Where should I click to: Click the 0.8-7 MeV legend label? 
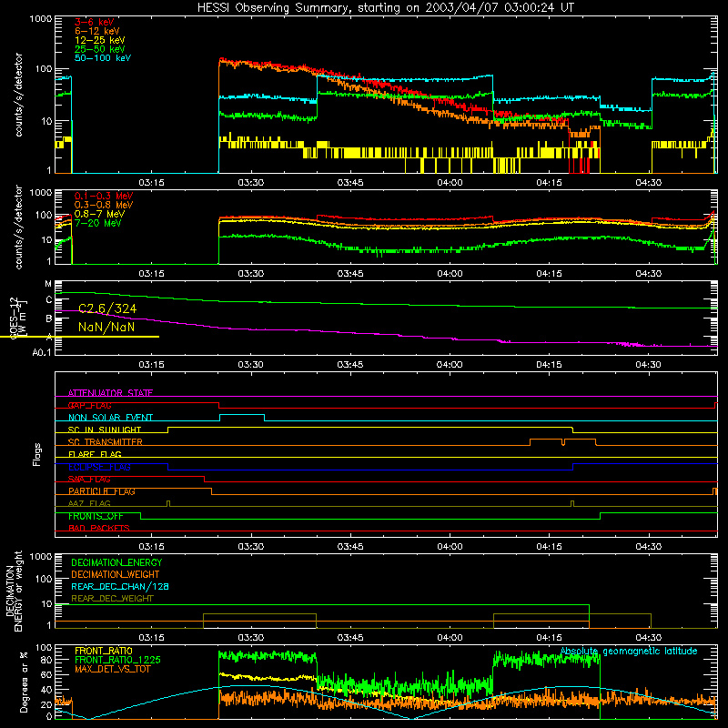99,214
